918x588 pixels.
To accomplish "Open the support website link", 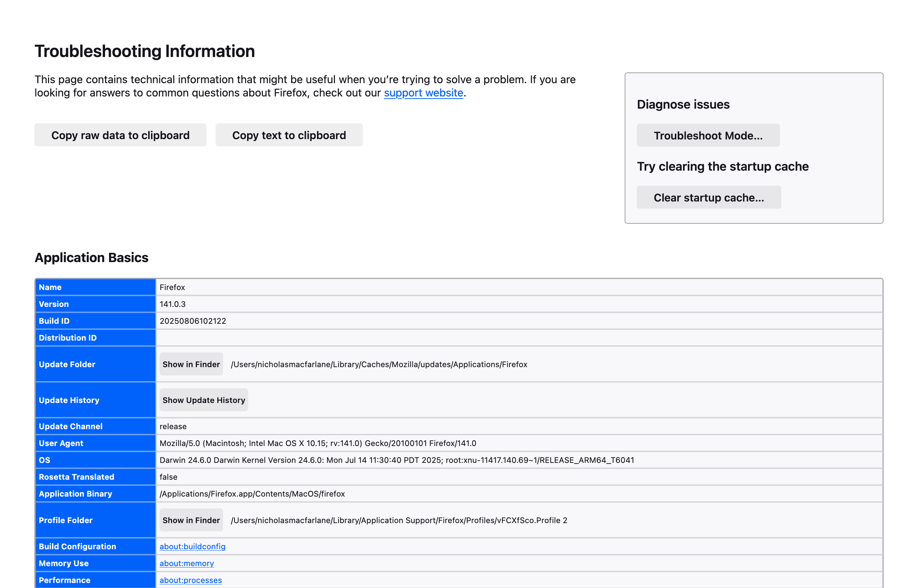I will coord(423,93).
